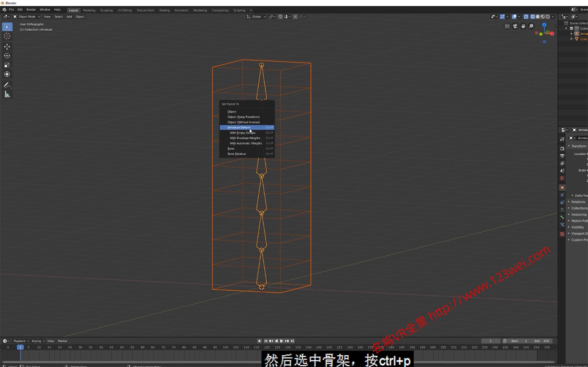Viewport: 588px width, 367px height.
Task: Switch viewport to solid shading mode
Action: (x=538, y=17)
